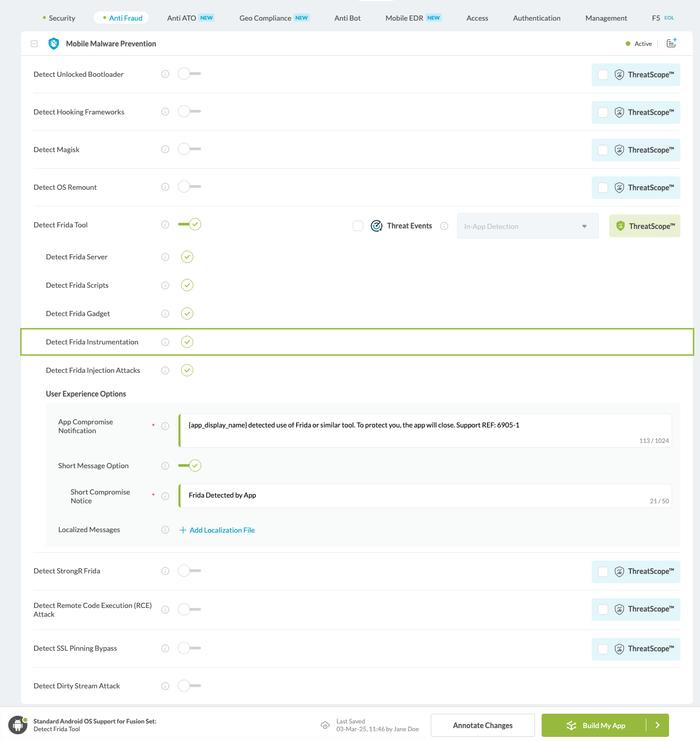This screenshot has width=700, height=741.
Task: Expand the Build My App arrow options
Action: (x=657, y=725)
